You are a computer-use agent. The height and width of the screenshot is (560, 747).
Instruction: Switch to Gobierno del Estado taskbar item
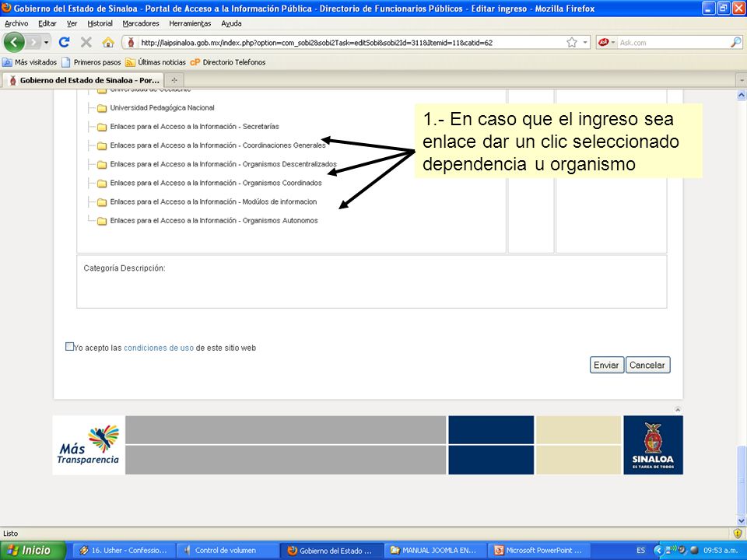point(331,551)
